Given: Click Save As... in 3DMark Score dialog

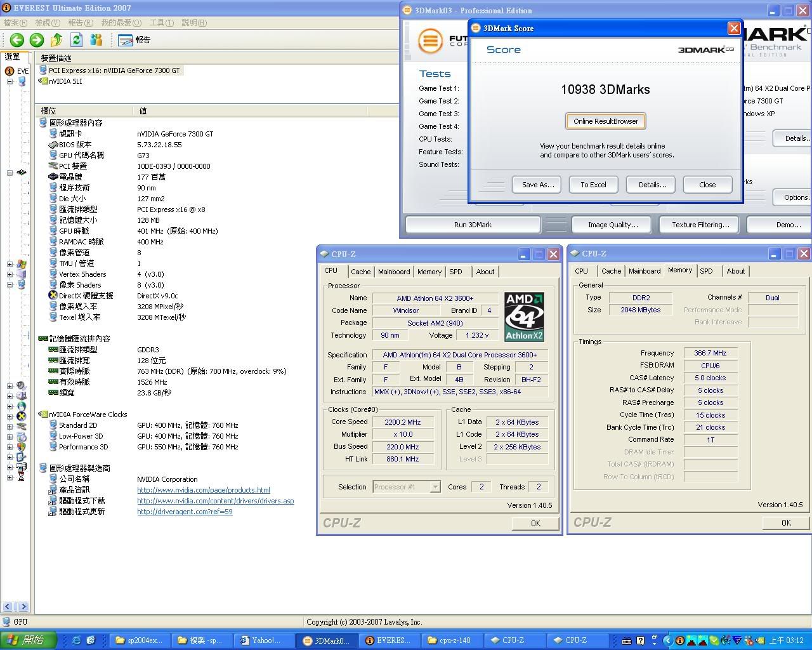Looking at the screenshot, I should click(x=538, y=185).
